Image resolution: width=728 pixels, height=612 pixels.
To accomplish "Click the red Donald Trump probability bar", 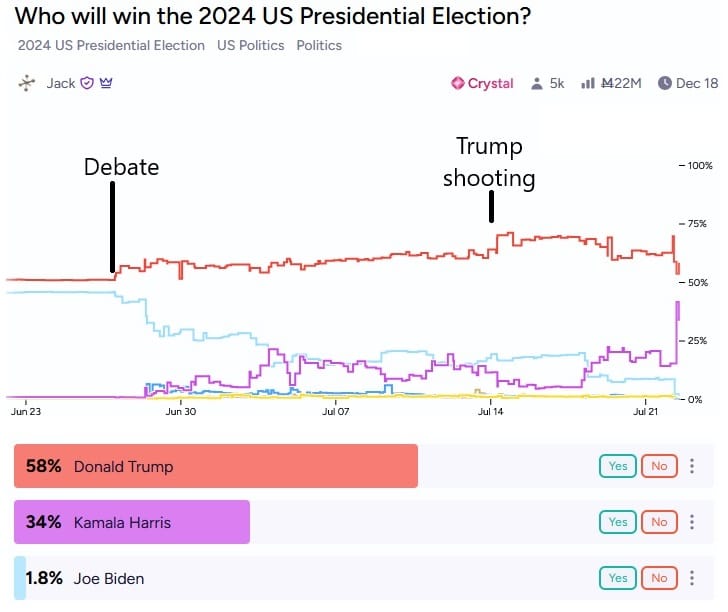I will 215,466.
